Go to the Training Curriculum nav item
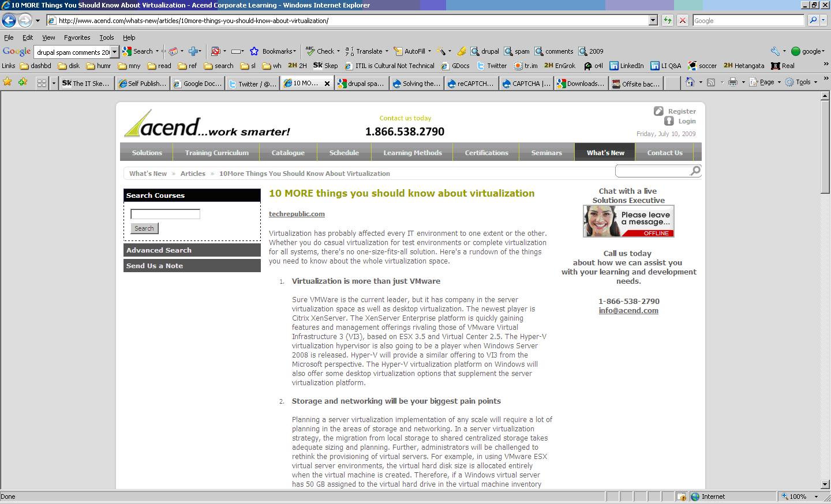831x504 pixels. (217, 153)
